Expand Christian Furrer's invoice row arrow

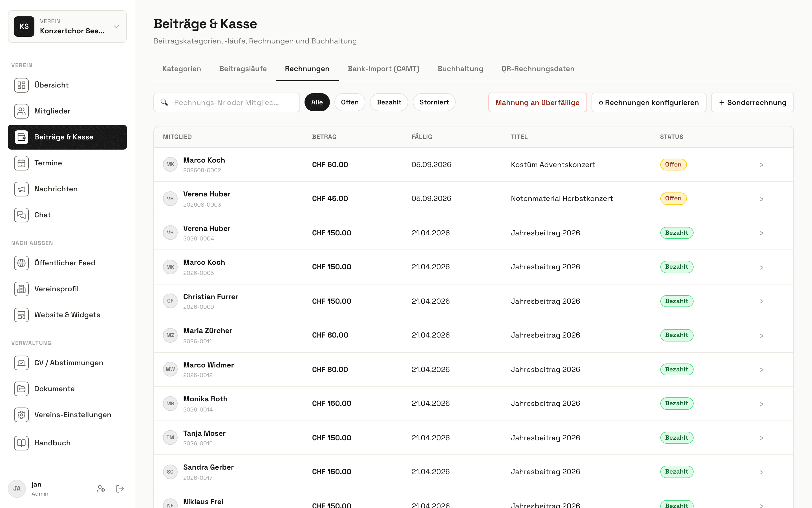click(761, 301)
